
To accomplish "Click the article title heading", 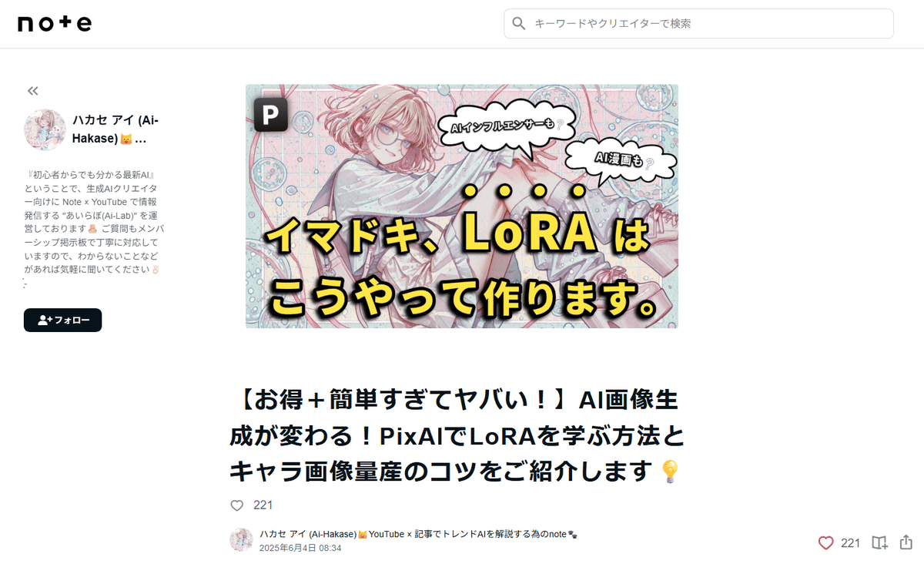I will [457, 435].
